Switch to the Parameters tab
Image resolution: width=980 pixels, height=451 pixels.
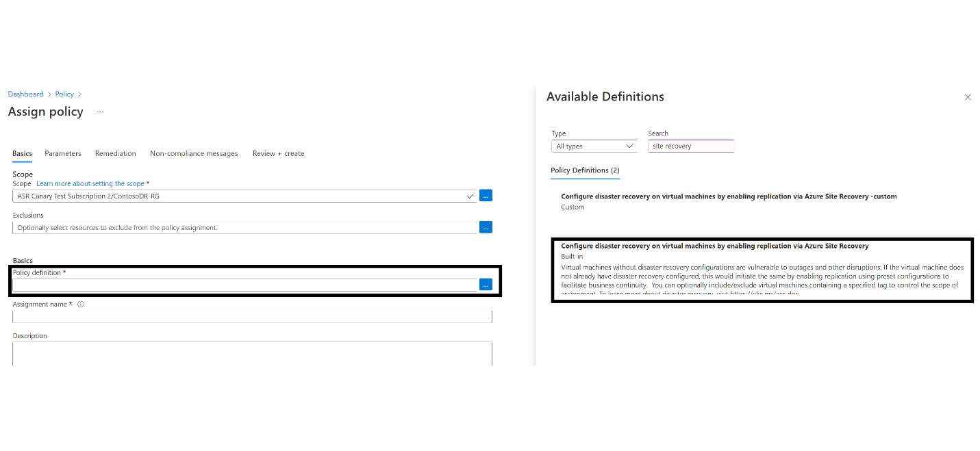(63, 153)
